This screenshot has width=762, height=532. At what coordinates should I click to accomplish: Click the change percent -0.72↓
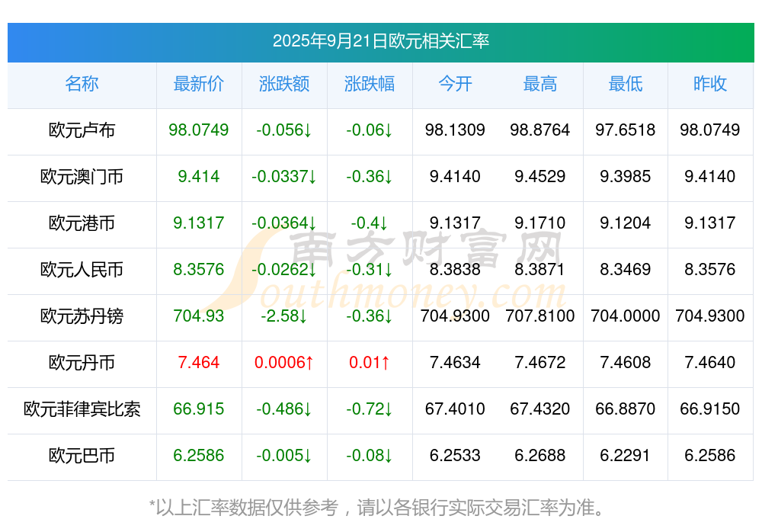point(370,409)
